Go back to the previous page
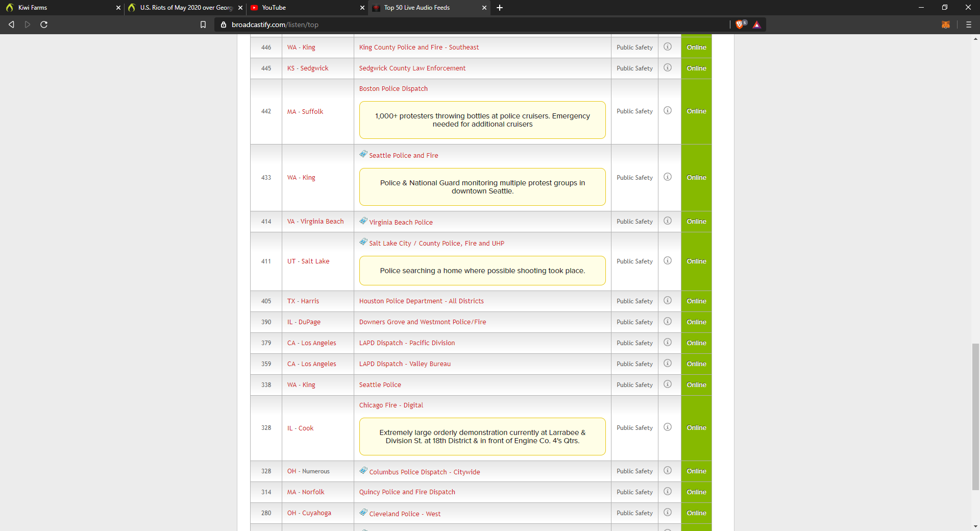Viewport: 980px width, 531px height. coord(11,25)
